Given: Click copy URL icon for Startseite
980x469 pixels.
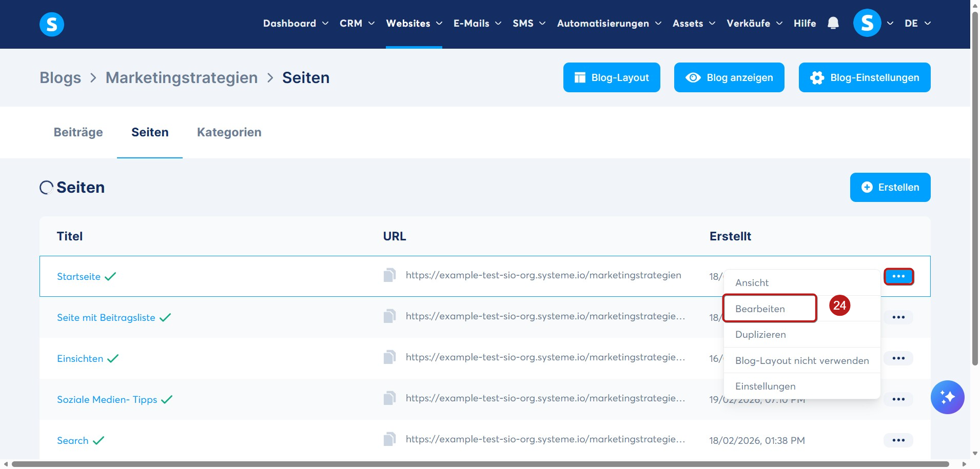Looking at the screenshot, I should click(389, 275).
